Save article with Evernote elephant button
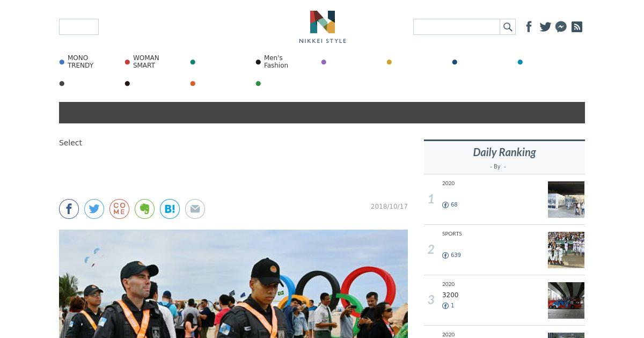Image resolution: width=644 pixels, height=338 pixels. (x=144, y=209)
